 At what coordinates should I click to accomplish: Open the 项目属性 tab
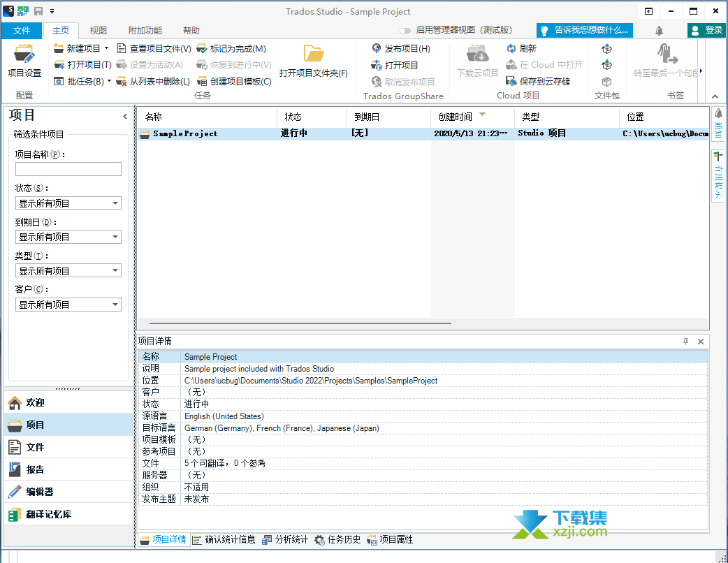[x=390, y=539]
